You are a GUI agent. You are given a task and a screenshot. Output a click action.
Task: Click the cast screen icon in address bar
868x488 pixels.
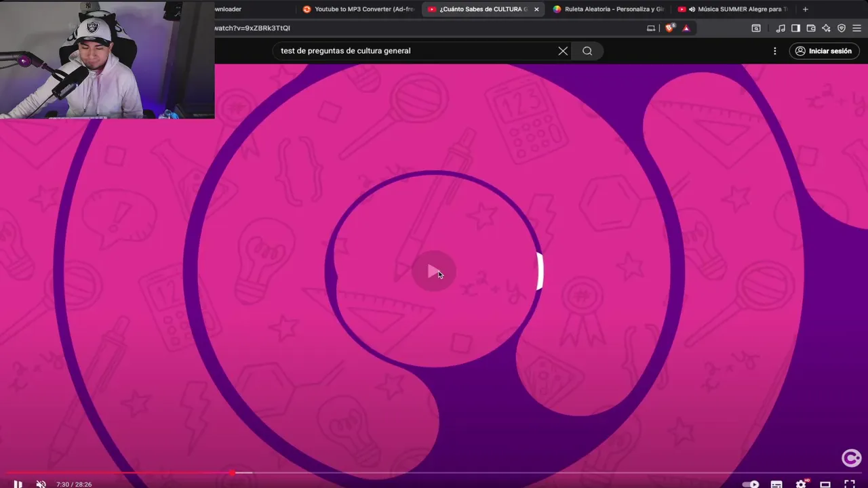[x=651, y=28]
